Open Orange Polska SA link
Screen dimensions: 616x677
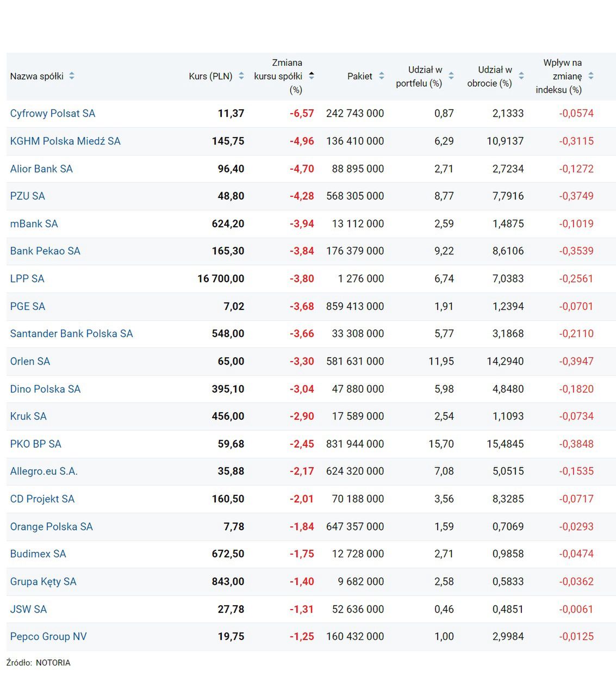coord(52,527)
